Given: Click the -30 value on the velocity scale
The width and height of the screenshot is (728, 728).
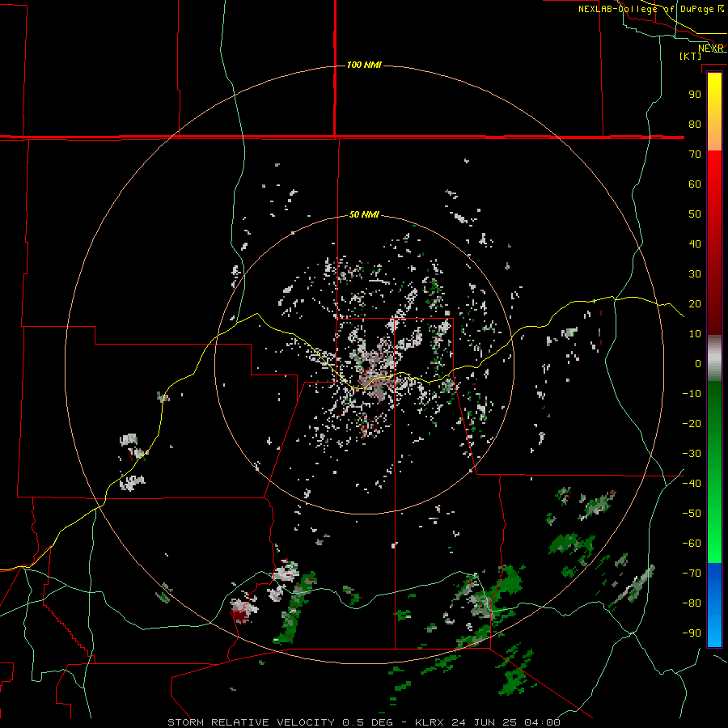Looking at the screenshot, I should tap(692, 454).
